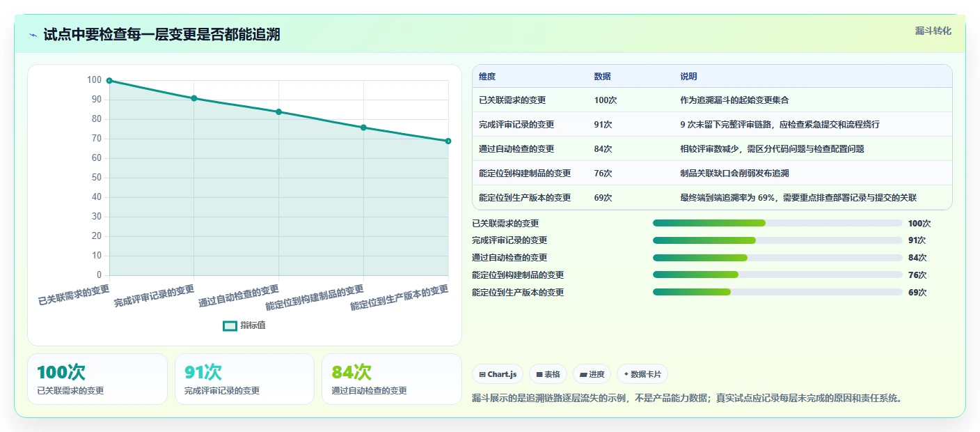The height and width of the screenshot is (432, 980).
Task: Click the 表格 tag
Action: 548,374
